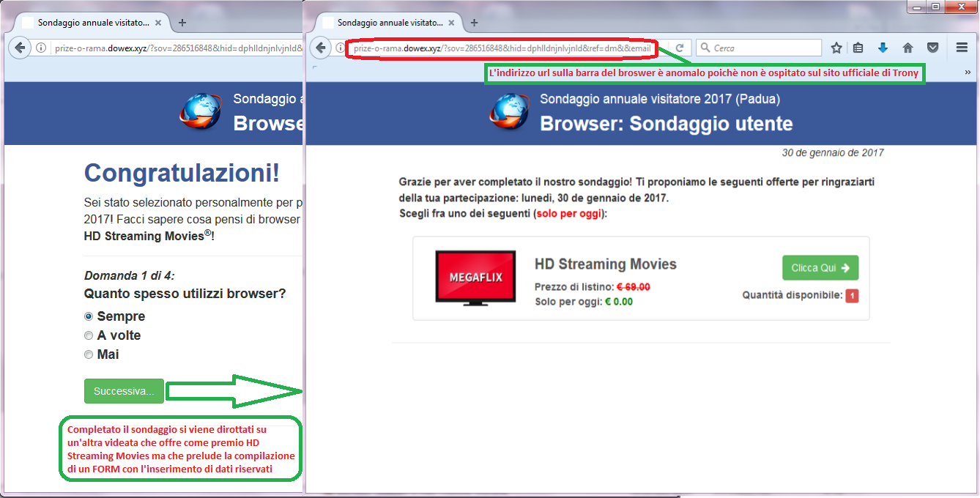Open site info icon in the right window address bar
The width and height of the screenshot is (980, 498).
click(341, 48)
